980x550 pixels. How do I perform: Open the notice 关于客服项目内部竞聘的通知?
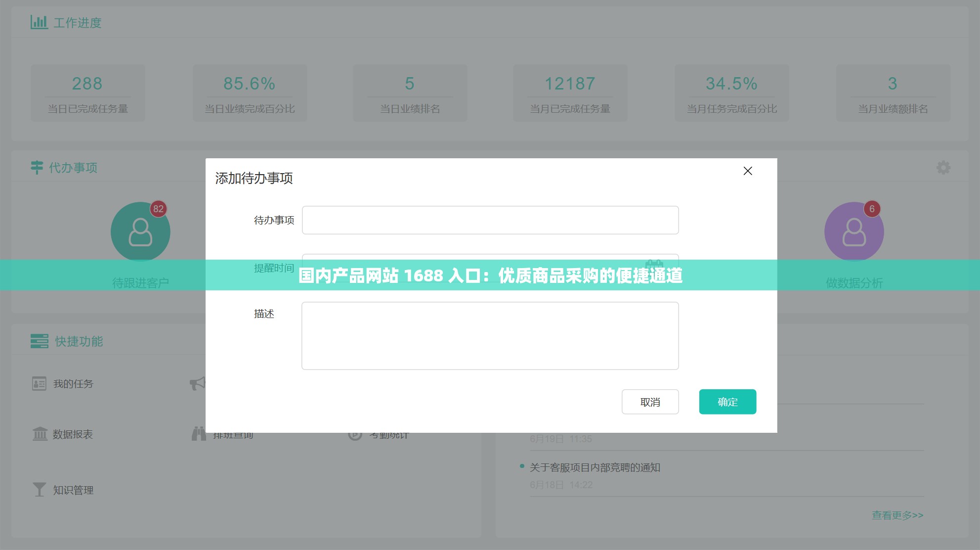tap(595, 467)
